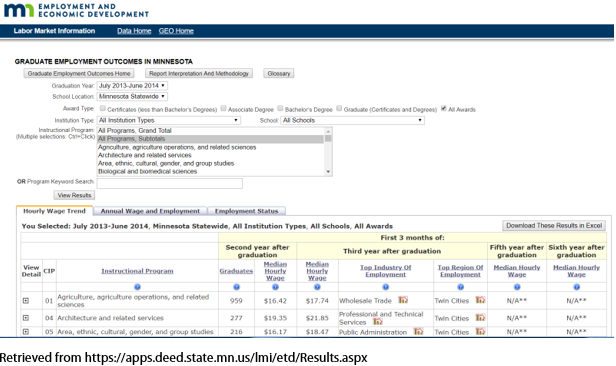Viewport: 616px width, 366px height.
Task: Open Report Interpretation And Methodology
Action: point(199,73)
